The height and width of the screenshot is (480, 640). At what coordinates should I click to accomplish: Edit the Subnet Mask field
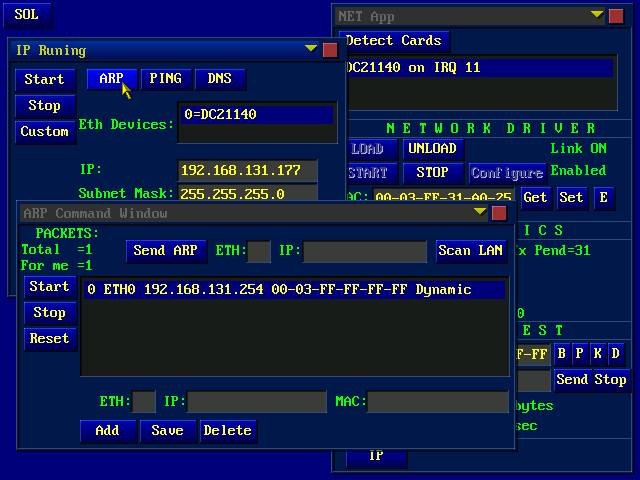[247, 193]
